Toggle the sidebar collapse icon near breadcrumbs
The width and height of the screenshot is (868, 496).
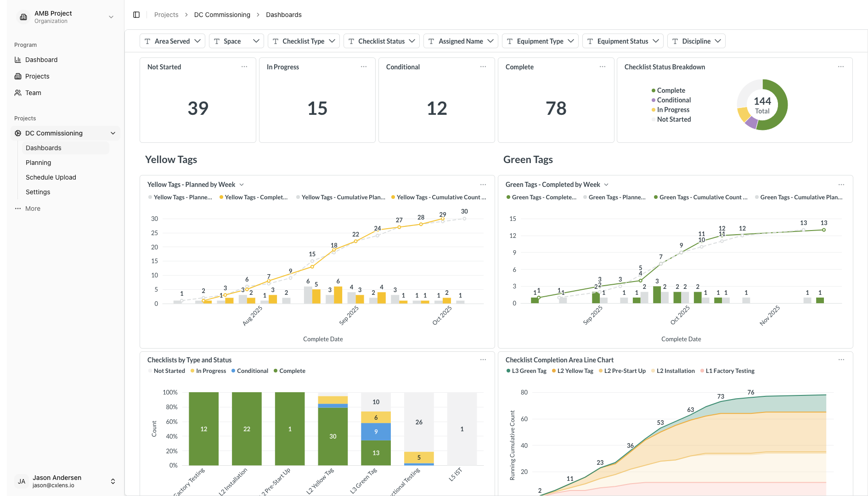point(136,15)
